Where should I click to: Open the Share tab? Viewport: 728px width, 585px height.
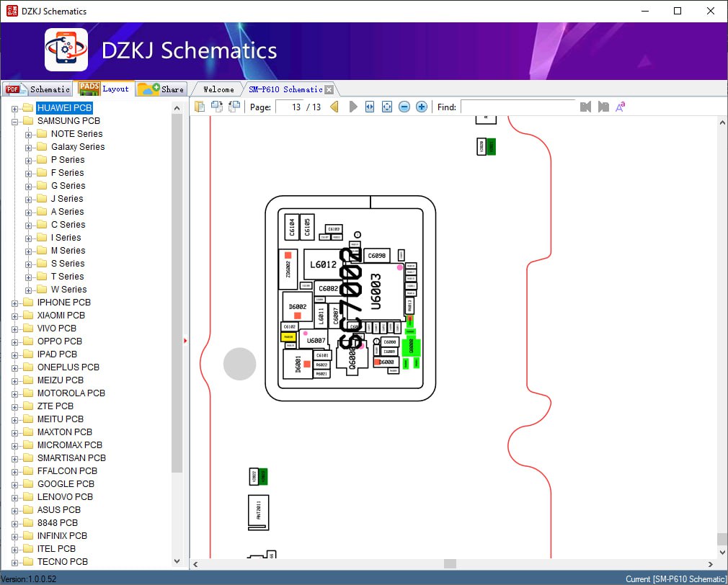pos(161,89)
